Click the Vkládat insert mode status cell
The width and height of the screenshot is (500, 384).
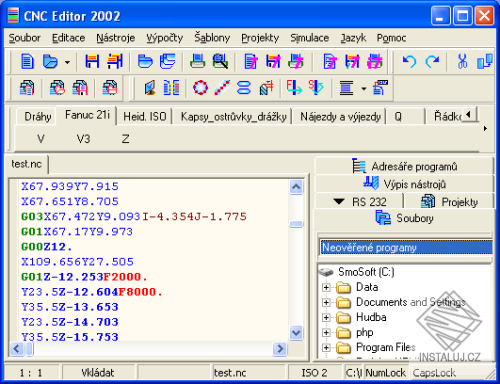tap(98, 373)
